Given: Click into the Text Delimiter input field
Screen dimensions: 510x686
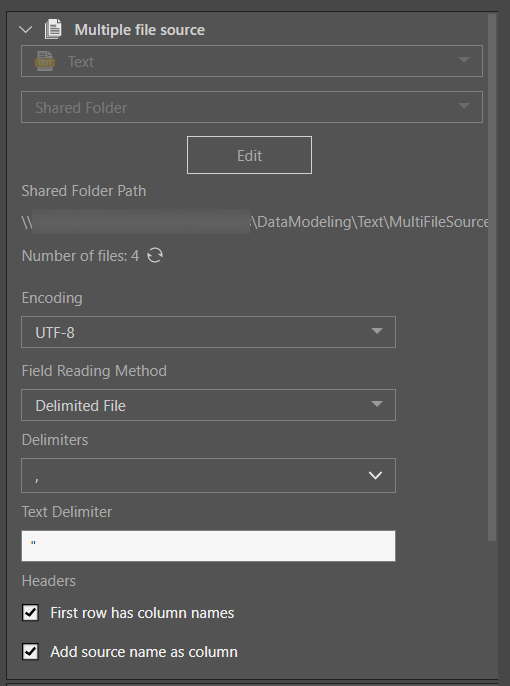Looking at the screenshot, I should [209, 546].
